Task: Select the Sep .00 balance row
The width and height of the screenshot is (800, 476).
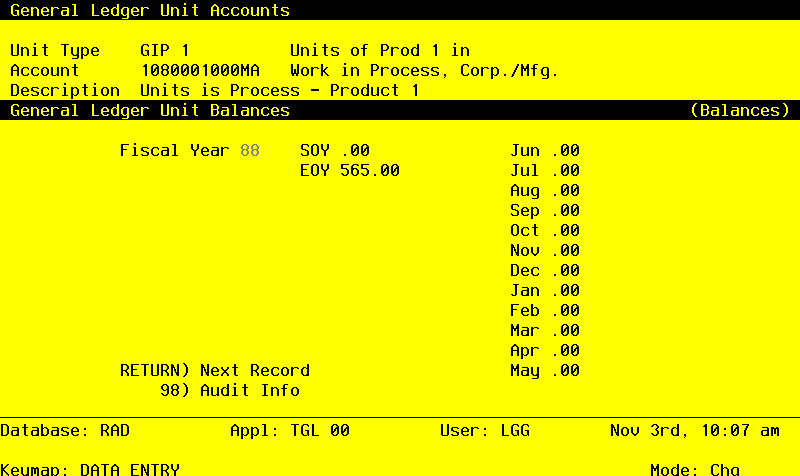Action: pyautogui.click(x=545, y=210)
